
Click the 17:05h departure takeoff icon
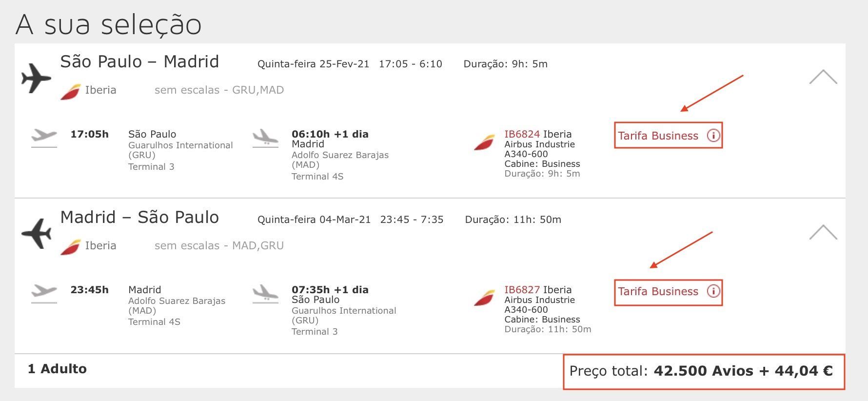click(44, 138)
